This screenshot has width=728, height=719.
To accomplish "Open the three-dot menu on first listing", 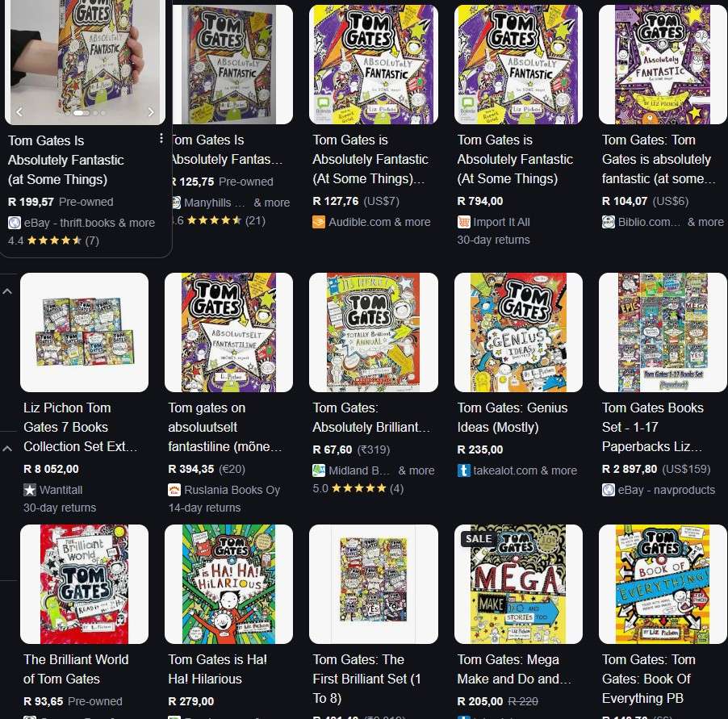I will (x=161, y=138).
